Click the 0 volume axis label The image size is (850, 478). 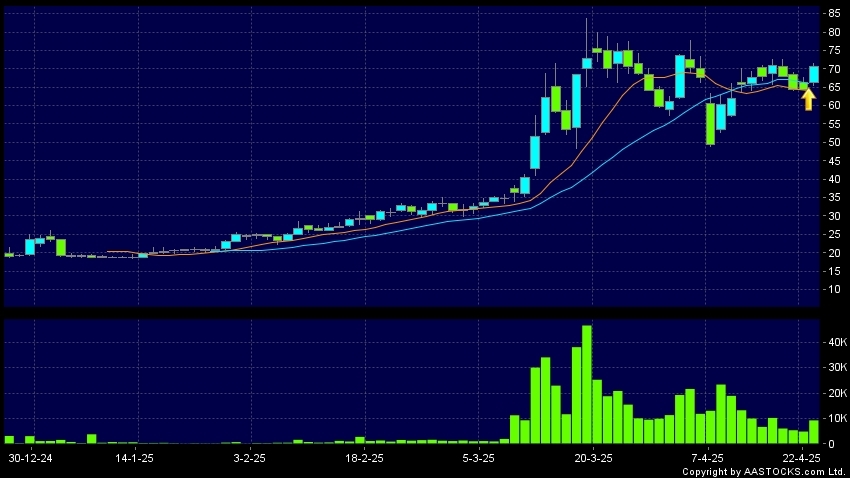(832, 444)
